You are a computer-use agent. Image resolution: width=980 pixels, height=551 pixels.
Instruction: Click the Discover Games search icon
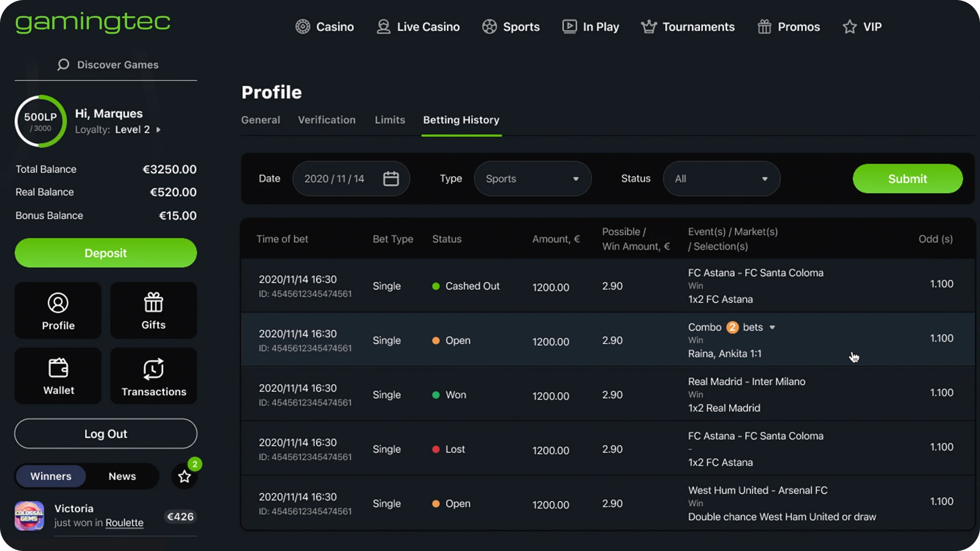63,65
